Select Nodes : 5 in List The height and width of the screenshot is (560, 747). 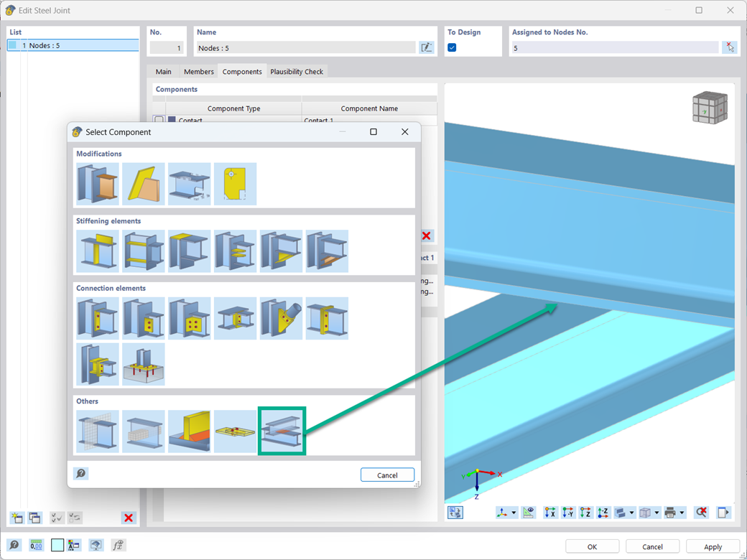click(x=73, y=45)
